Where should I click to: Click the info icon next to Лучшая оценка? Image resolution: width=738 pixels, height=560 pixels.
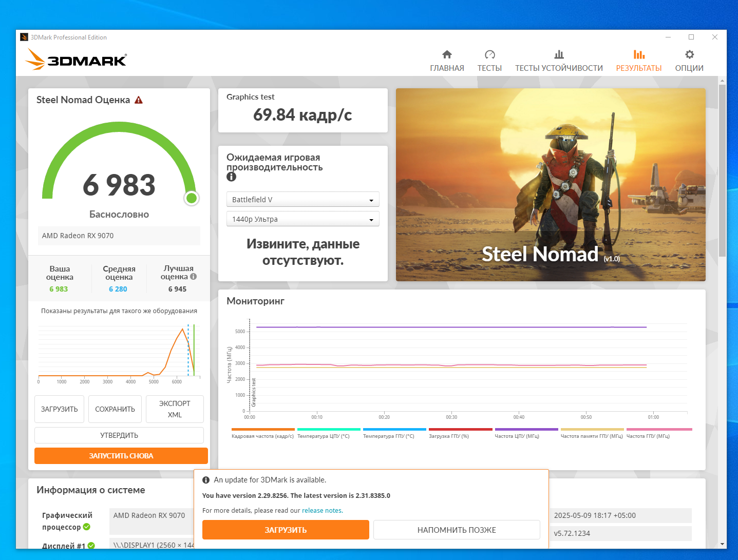point(194,276)
